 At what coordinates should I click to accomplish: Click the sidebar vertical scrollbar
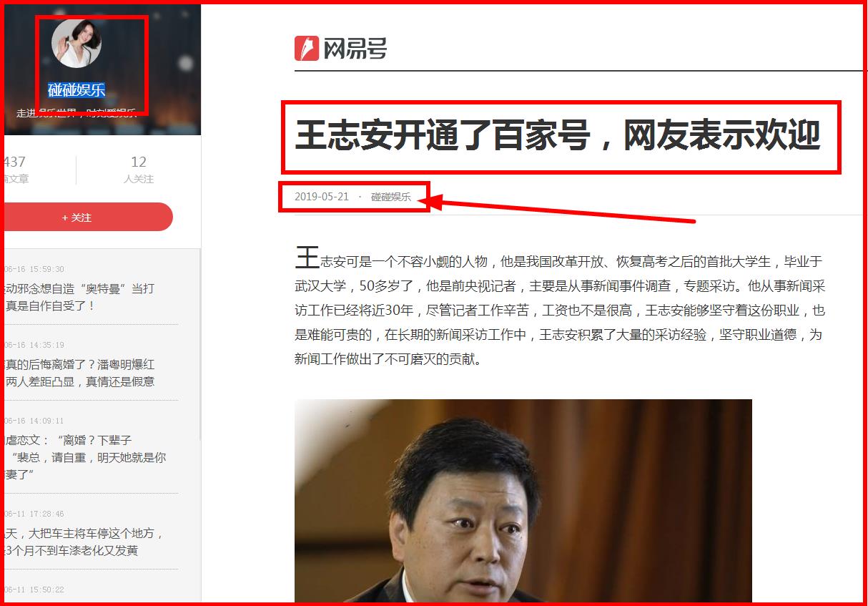[199, 343]
